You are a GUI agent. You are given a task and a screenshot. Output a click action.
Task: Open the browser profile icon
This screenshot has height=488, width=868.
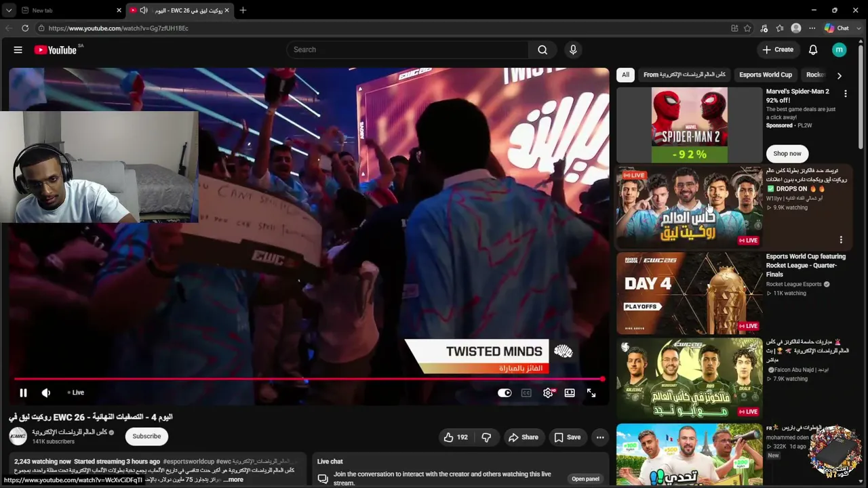(x=796, y=28)
